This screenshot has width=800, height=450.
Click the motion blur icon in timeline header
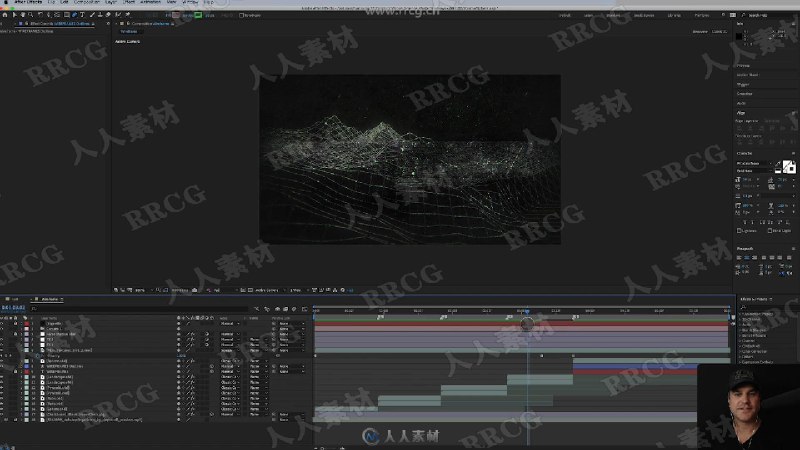point(294,308)
